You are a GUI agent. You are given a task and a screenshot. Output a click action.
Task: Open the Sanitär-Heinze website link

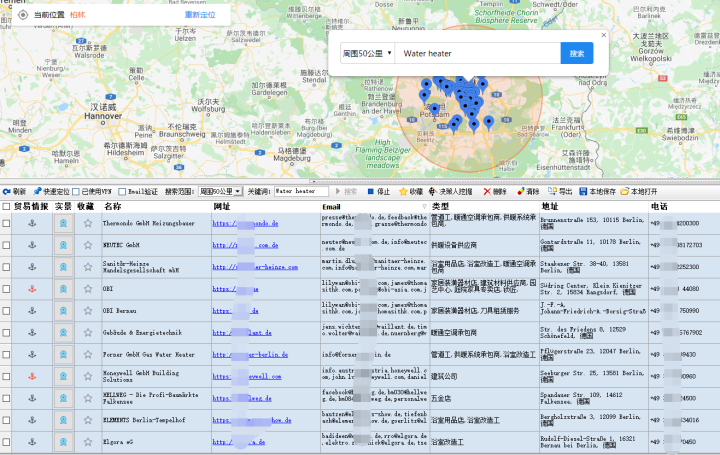tap(255, 267)
